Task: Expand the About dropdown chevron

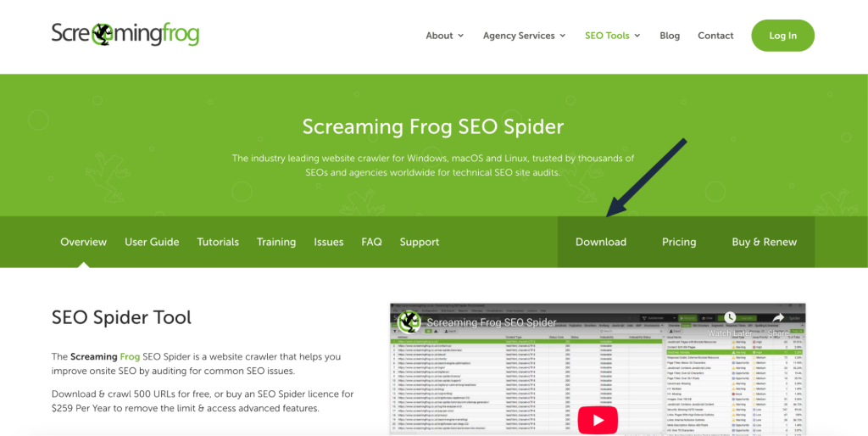Action: click(460, 36)
